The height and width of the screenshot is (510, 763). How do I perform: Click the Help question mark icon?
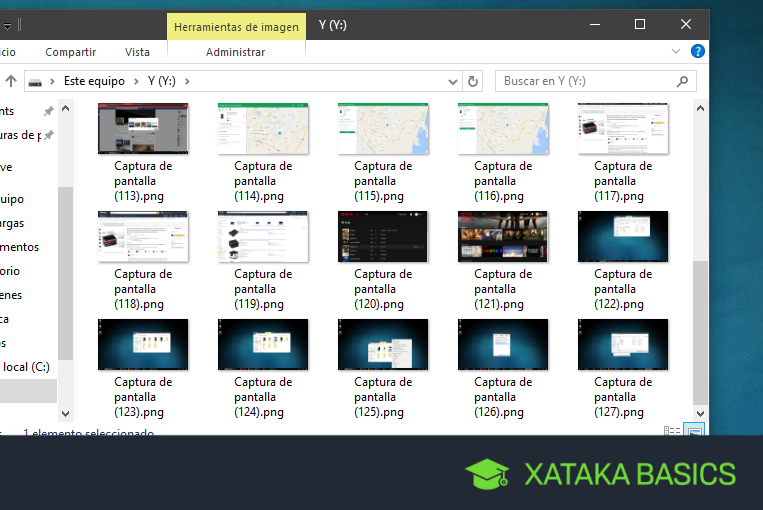click(x=697, y=51)
